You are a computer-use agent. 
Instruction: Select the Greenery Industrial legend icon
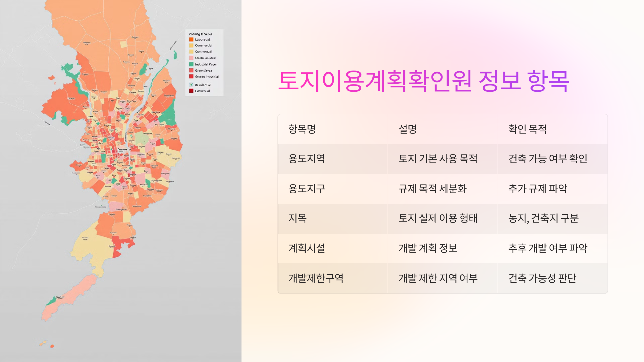tap(191, 77)
